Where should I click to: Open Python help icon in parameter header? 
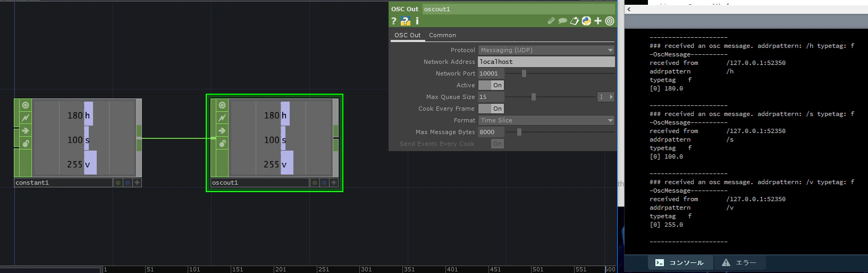[x=406, y=21]
